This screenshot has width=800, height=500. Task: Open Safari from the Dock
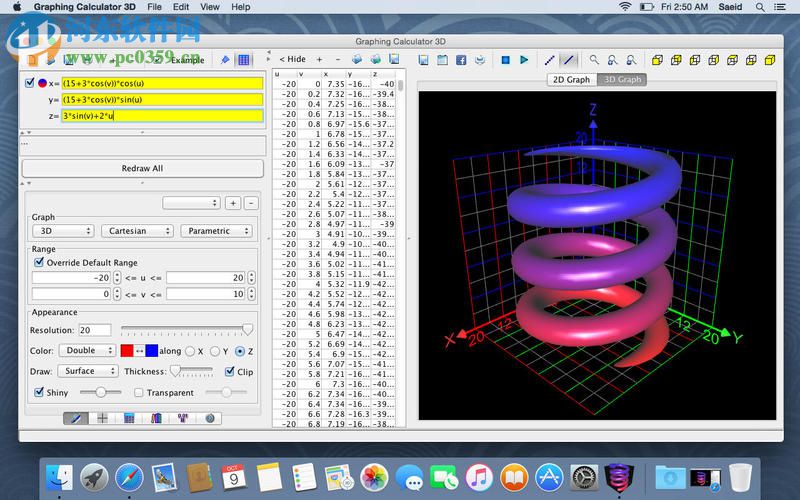pyautogui.click(x=129, y=478)
